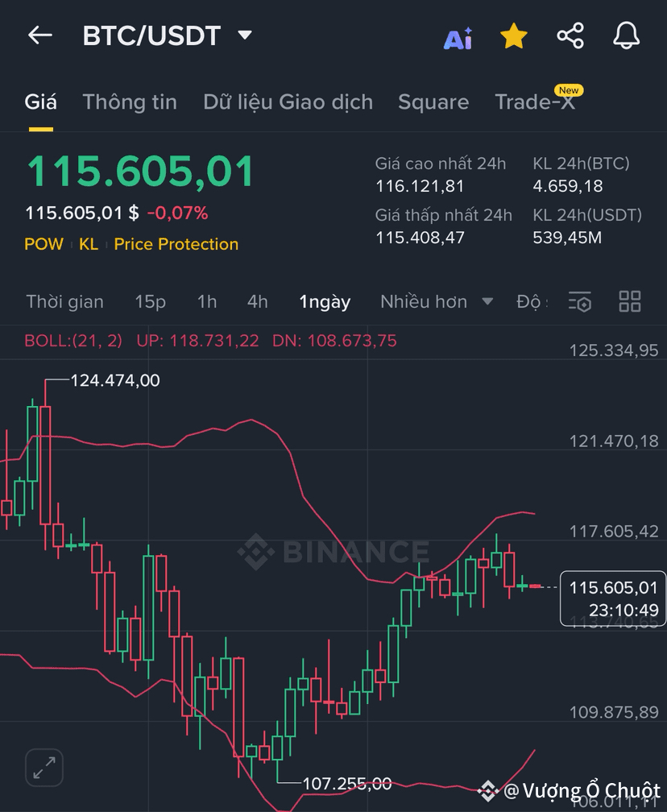Expand the BTC/USDT pair dropdown
The width and height of the screenshot is (667, 812).
click(x=245, y=35)
